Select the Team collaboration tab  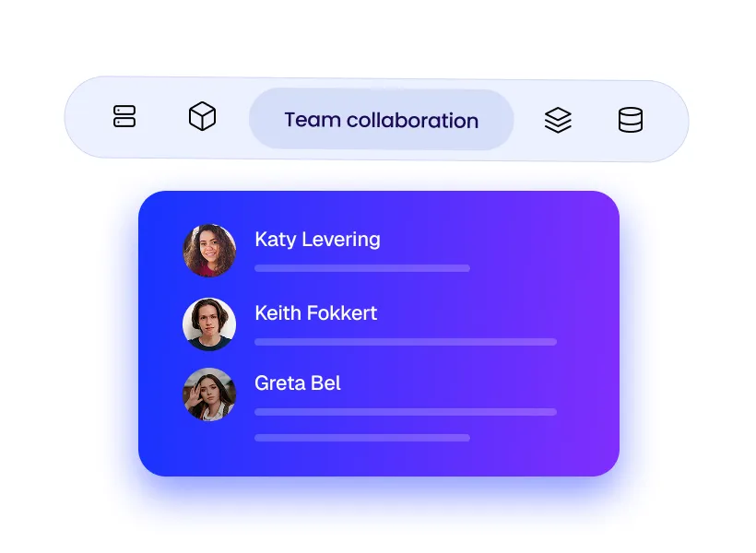point(382,119)
